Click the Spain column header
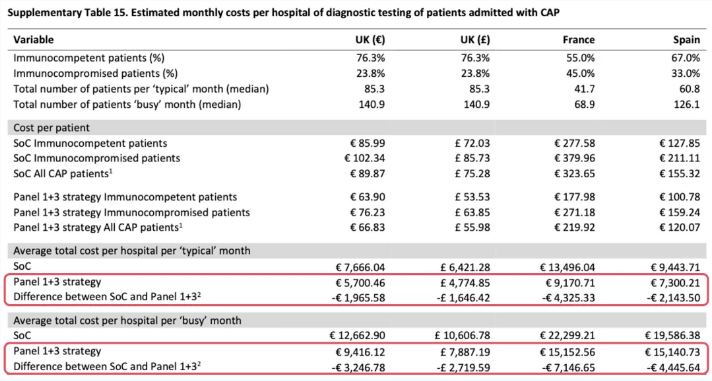 click(x=687, y=40)
